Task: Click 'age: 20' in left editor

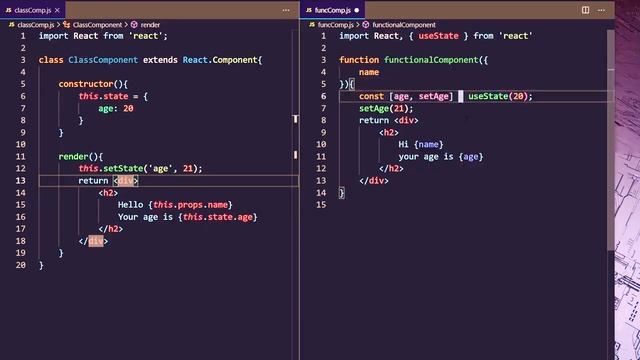Action: pyautogui.click(x=116, y=109)
